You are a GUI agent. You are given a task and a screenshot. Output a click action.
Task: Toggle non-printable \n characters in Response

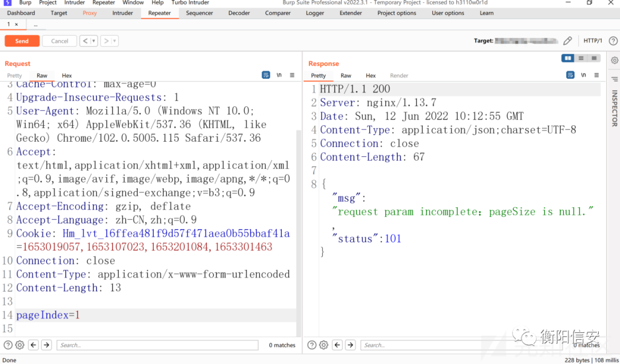(x=583, y=75)
